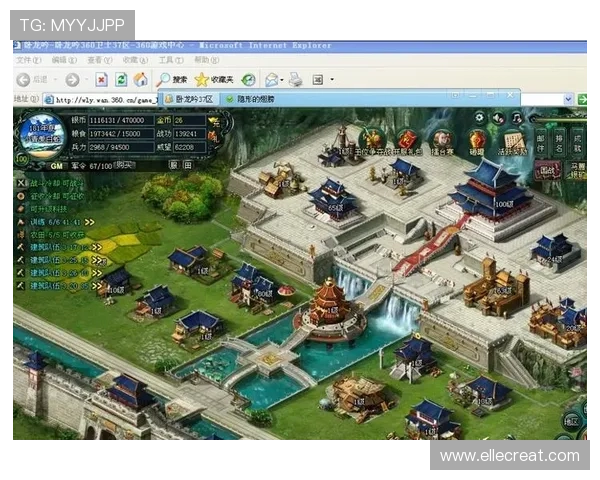Viewport: 600px width, 480px height.
Task: Open the 排名 ranking panel button
Action: [x=559, y=143]
